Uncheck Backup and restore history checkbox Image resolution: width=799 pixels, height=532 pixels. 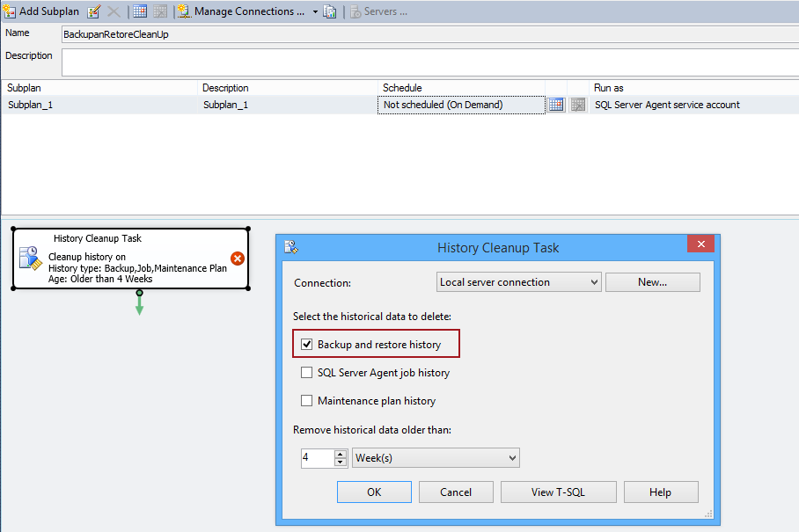(307, 345)
